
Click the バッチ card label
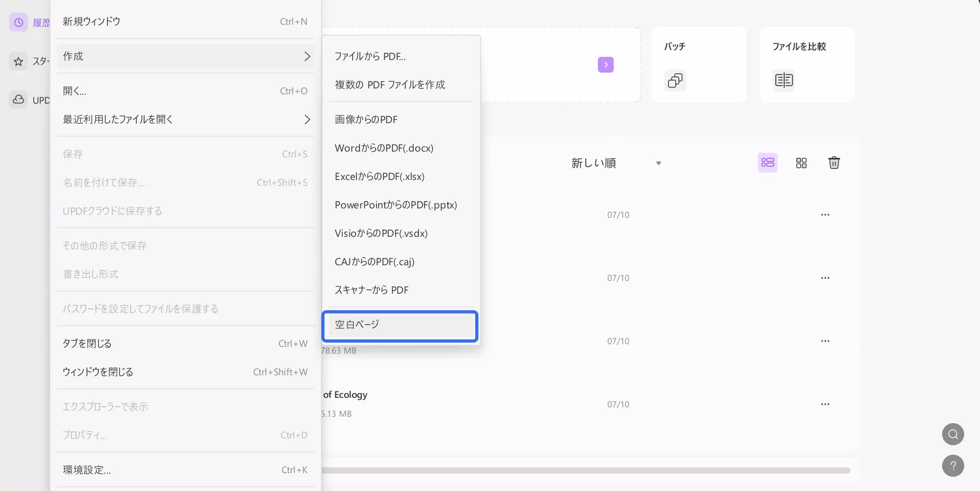pos(675,46)
